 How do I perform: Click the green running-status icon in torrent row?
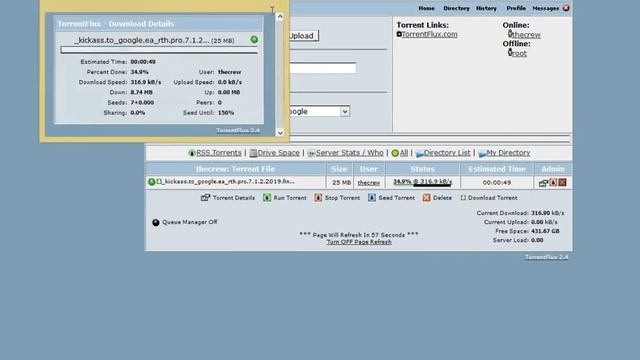click(x=151, y=182)
